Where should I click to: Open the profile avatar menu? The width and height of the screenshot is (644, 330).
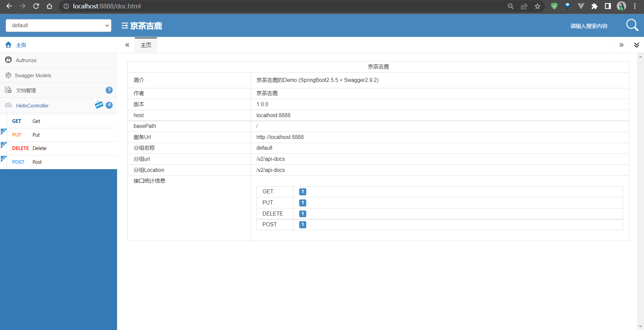(621, 6)
